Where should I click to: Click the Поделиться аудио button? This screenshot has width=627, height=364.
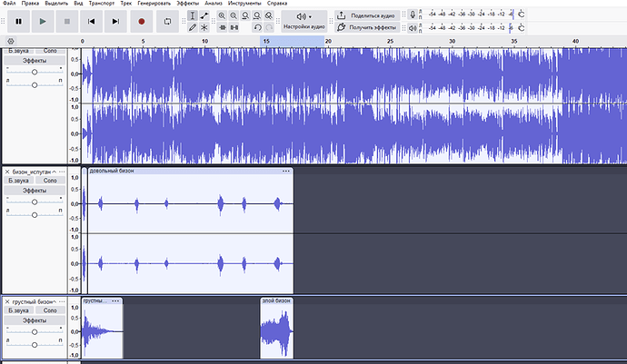(367, 15)
